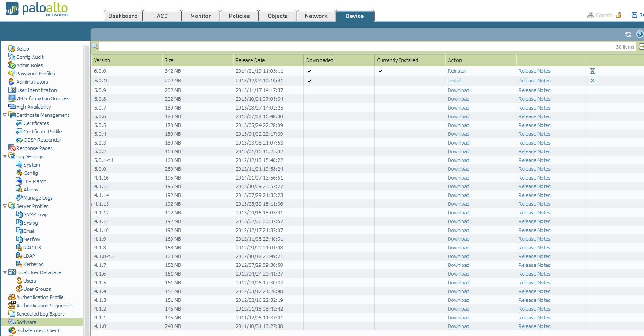Go to the Objects tab
644x336 pixels.
click(x=278, y=16)
